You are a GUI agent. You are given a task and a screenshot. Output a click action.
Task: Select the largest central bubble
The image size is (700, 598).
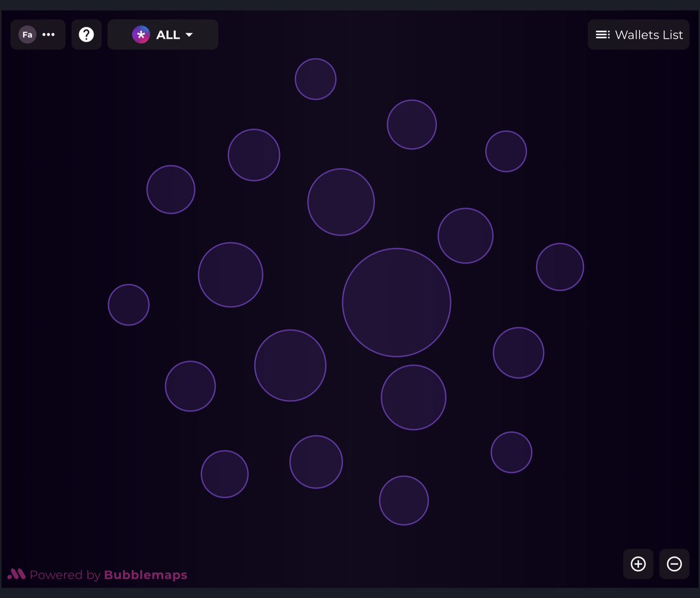tap(397, 303)
